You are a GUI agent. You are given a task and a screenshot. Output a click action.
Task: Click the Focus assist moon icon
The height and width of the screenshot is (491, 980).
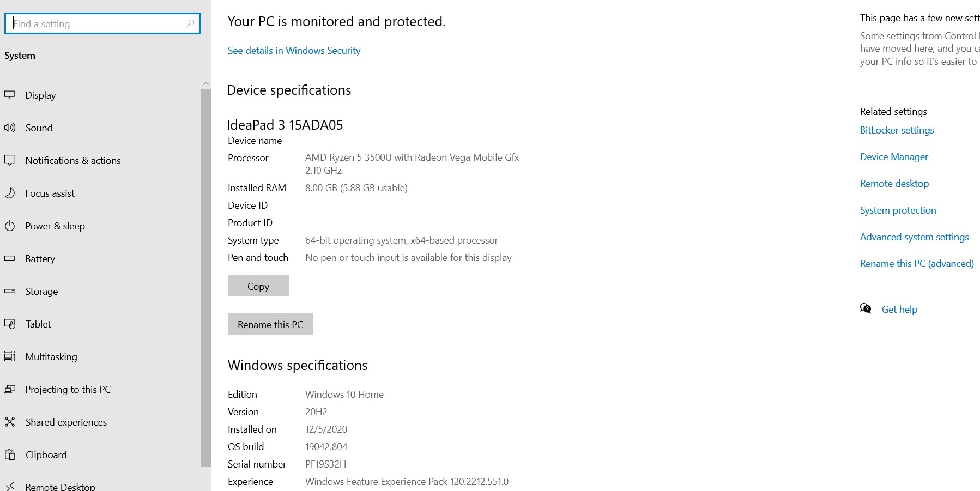pyautogui.click(x=9, y=193)
